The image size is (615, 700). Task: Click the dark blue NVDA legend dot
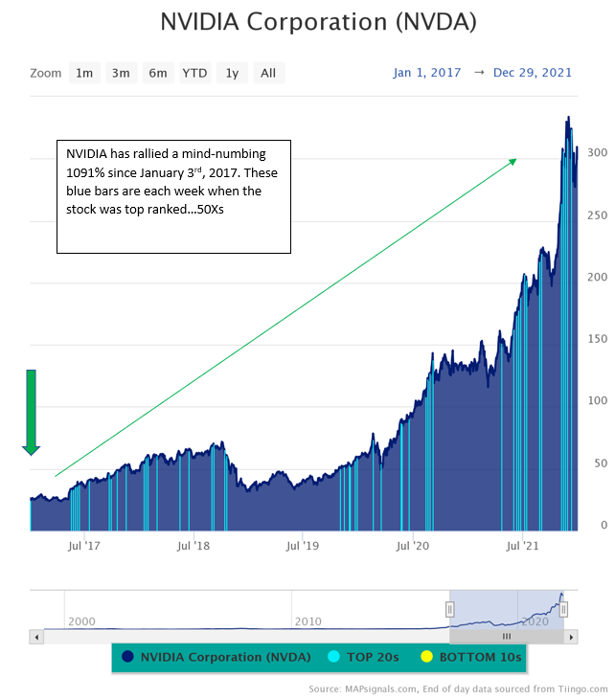(x=127, y=656)
